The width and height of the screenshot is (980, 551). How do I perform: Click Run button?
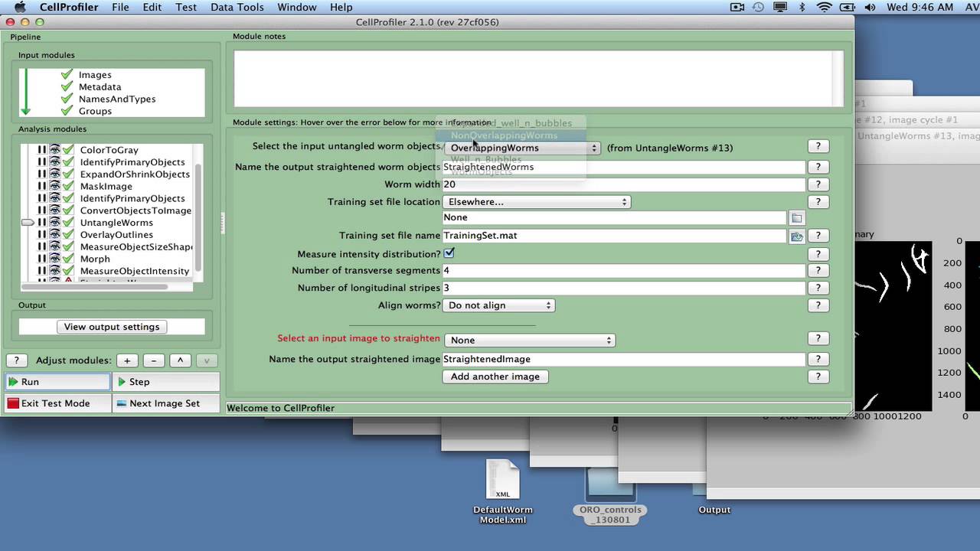[x=58, y=382]
